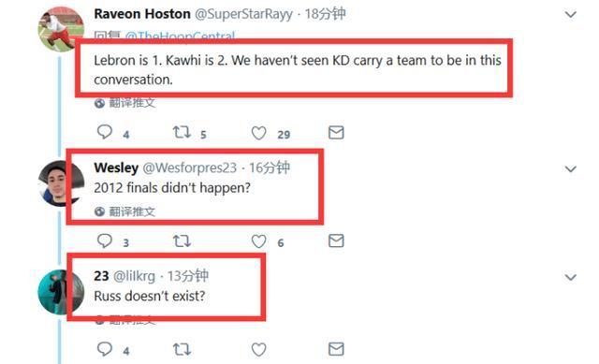Expand more options chevron on Wesley's tweet

(570, 168)
